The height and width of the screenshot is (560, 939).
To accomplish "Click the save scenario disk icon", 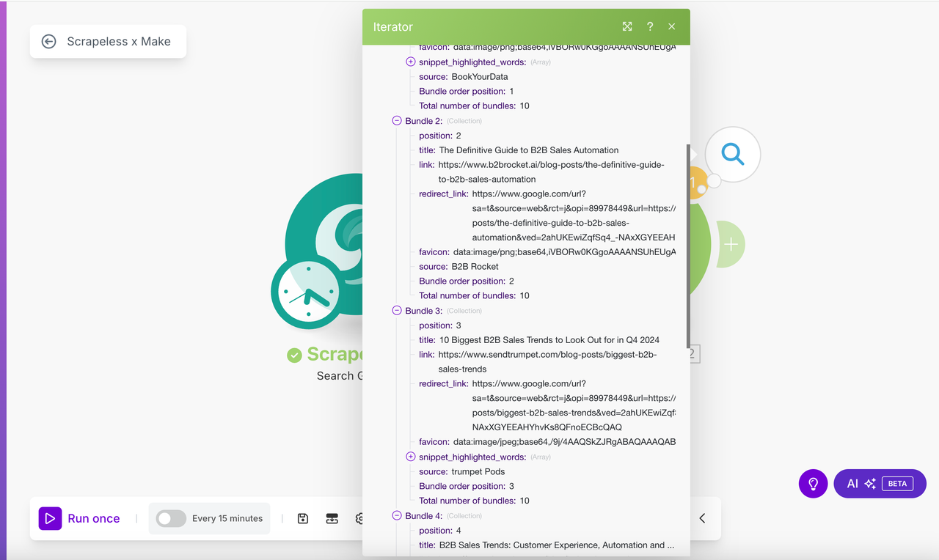I will 303,518.
